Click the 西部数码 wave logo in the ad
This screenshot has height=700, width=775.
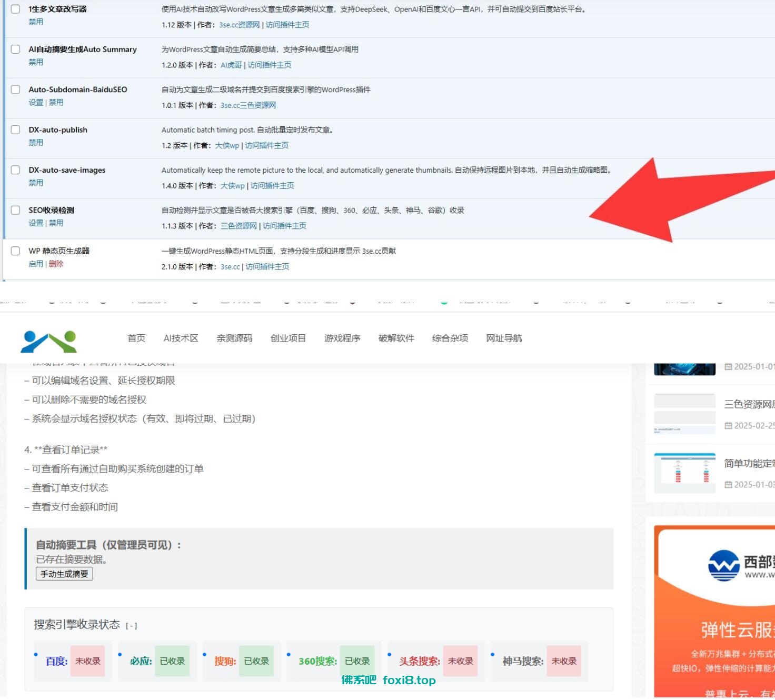[724, 565]
